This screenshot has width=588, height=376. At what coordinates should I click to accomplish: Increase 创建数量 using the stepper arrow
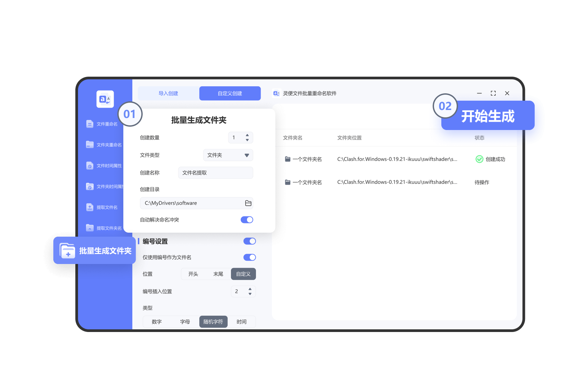pos(247,135)
